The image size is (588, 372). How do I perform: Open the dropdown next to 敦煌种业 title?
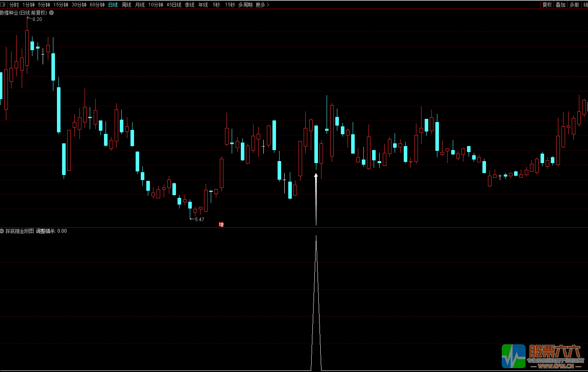[x=51, y=13]
